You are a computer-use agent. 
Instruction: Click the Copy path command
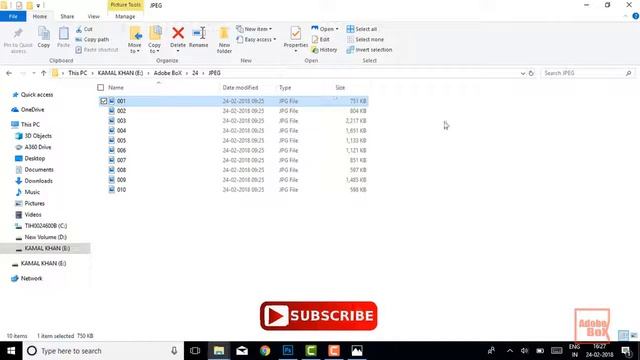[92, 40]
